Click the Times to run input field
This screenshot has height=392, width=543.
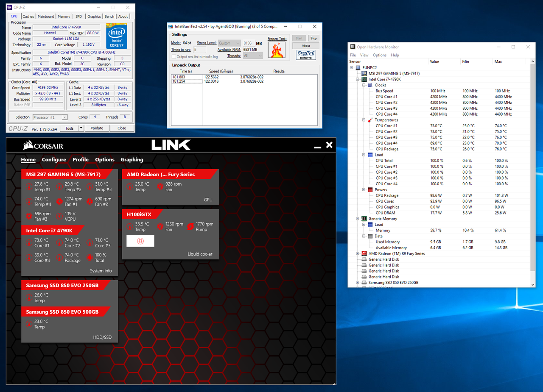200,50
